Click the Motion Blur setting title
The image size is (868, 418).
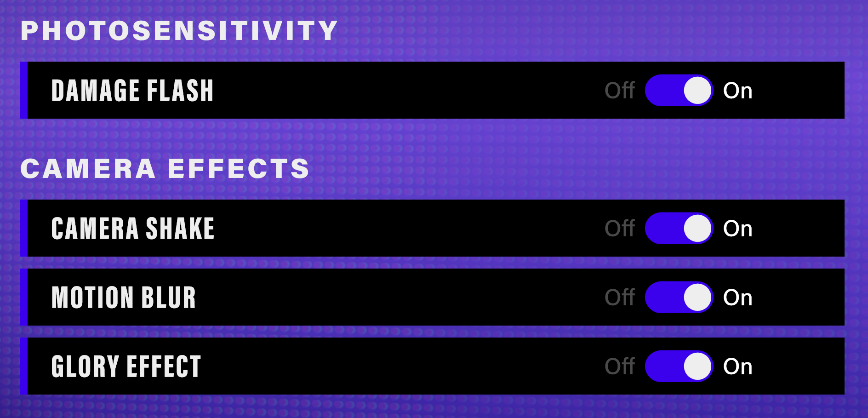click(124, 298)
